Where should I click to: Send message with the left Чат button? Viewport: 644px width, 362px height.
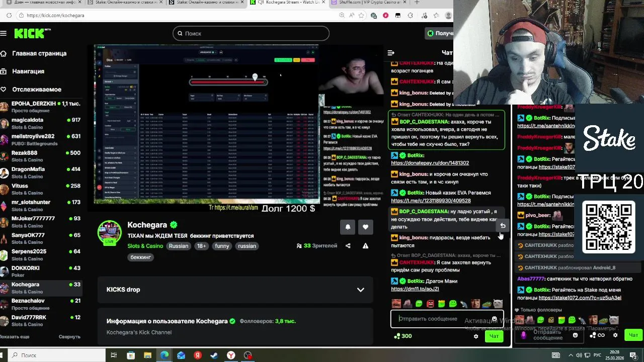494,336
